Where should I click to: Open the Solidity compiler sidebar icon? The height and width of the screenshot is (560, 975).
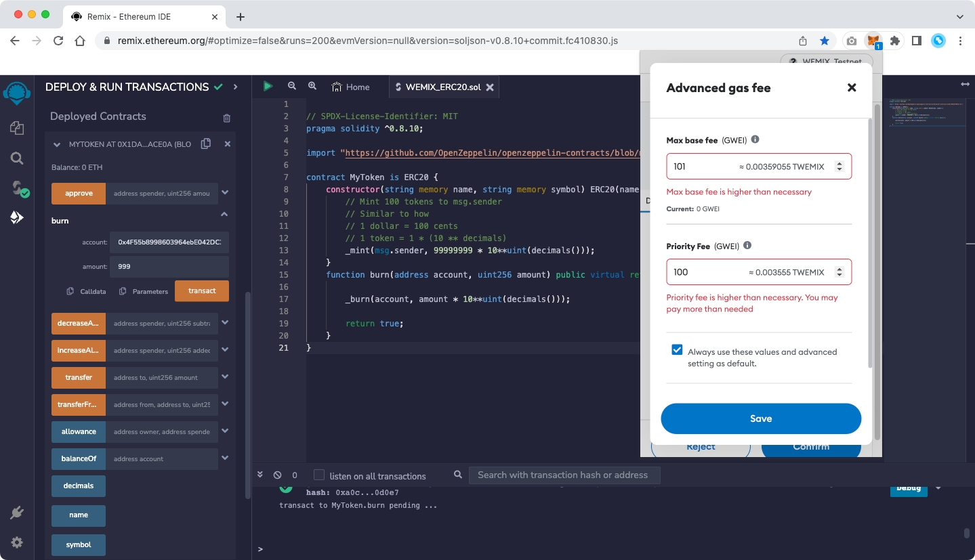[18, 188]
